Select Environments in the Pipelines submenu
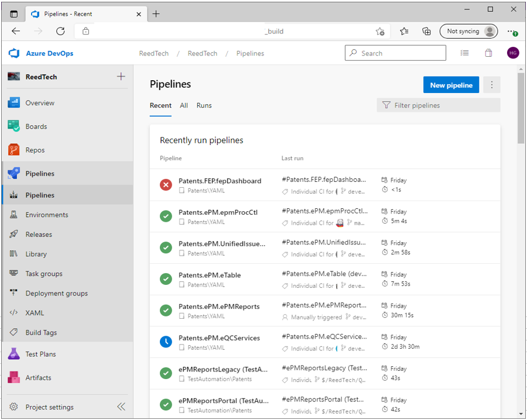The height and width of the screenshot is (420, 527). click(x=46, y=215)
